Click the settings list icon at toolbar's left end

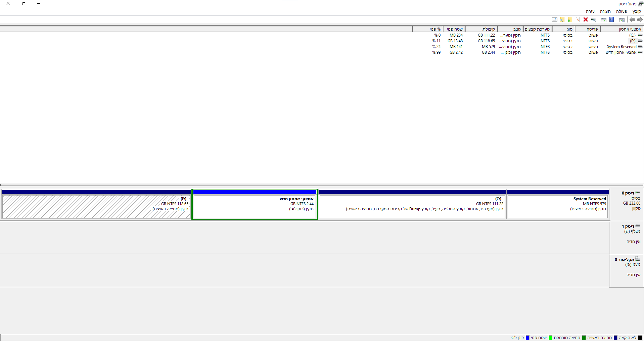(554, 20)
